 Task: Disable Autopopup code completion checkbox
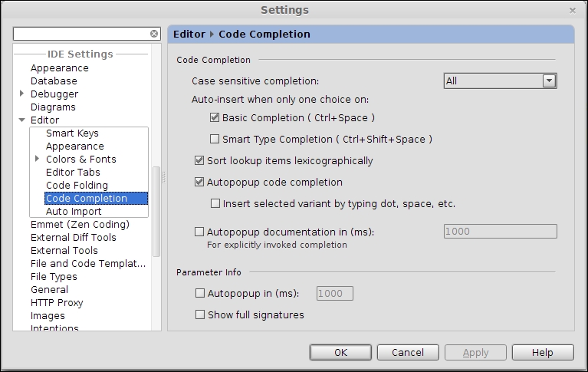point(199,183)
